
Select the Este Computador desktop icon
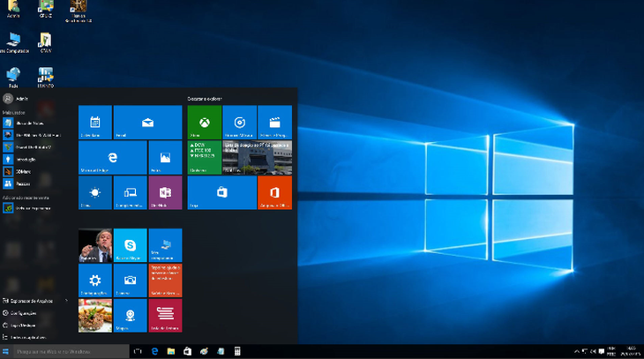point(14,42)
